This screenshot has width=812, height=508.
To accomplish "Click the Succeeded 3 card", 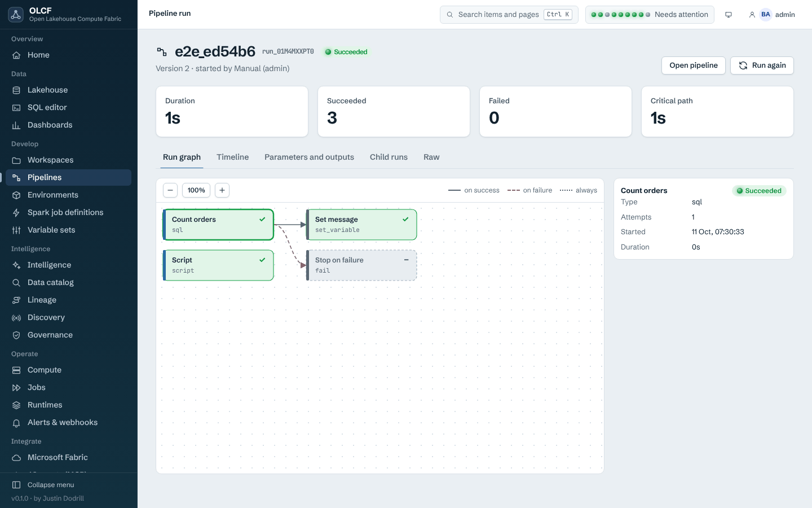I will click(x=394, y=111).
